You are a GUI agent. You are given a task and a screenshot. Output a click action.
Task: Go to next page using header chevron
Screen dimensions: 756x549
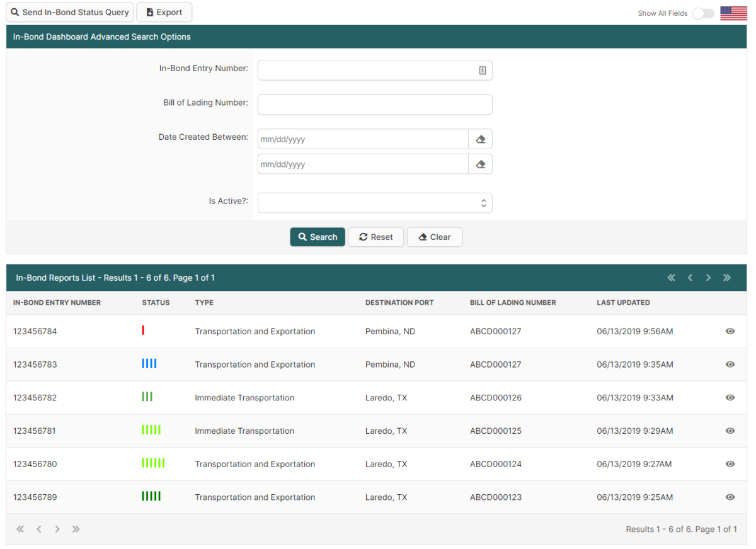(708, 277)
